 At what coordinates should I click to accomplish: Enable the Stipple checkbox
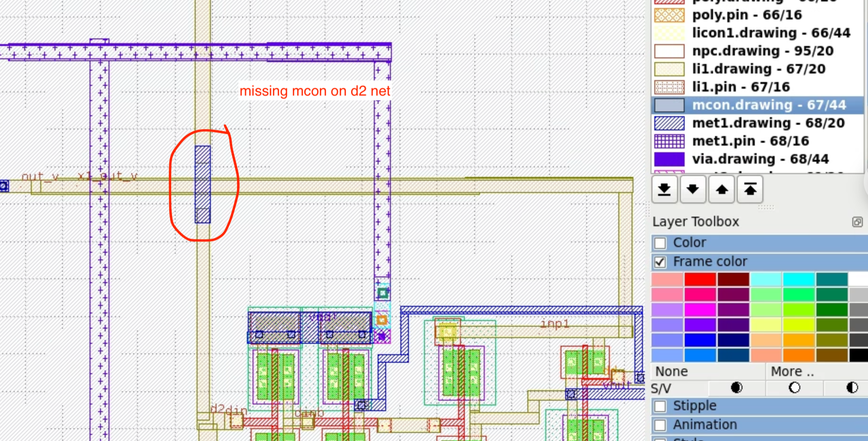[660, 406]
